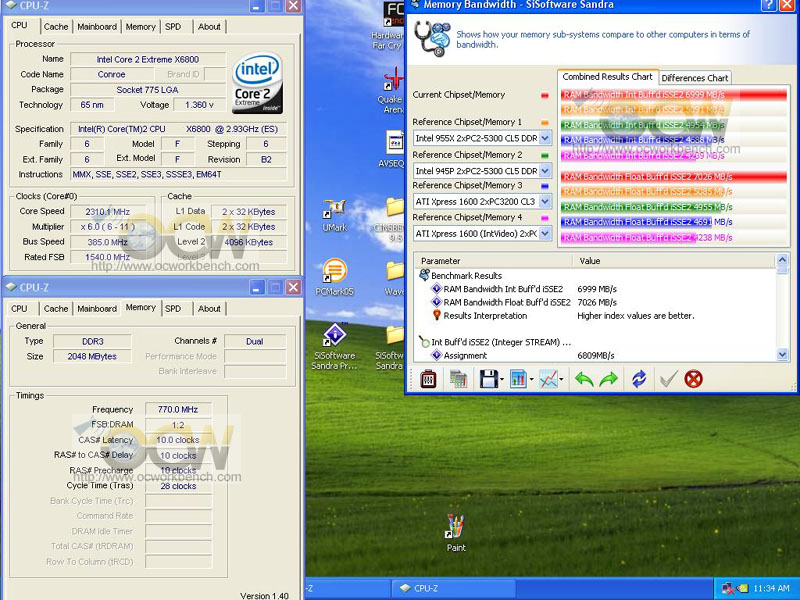
Task: Click the greyed multi-chart icon in Sandra toolbar
Action: pyautogui.click(x=458, y=379)
